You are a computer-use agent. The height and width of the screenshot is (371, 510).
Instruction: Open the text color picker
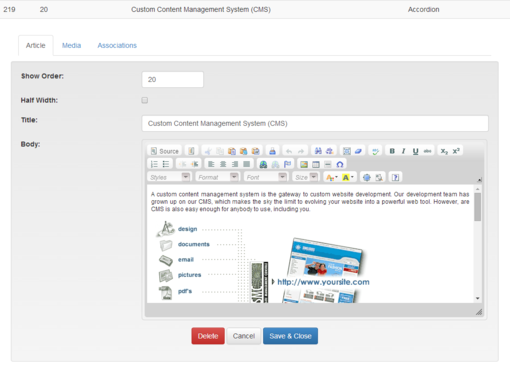(x=332, y=177)
